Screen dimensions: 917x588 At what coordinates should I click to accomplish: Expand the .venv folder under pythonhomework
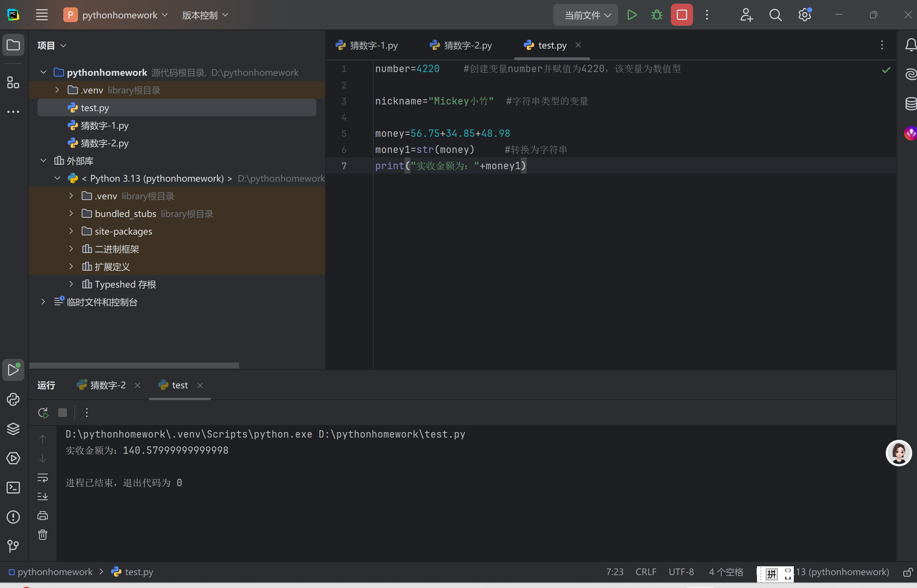point(57,90)
